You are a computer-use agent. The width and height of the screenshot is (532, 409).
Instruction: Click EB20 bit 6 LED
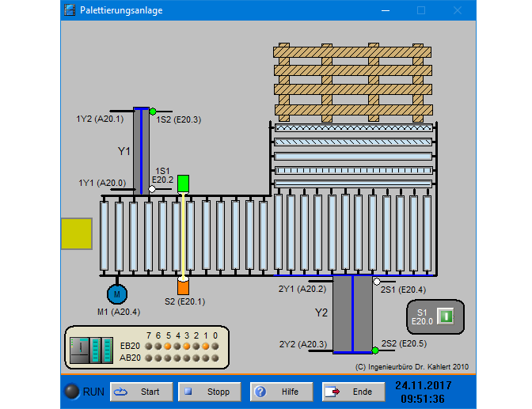[x=158, y=347]
